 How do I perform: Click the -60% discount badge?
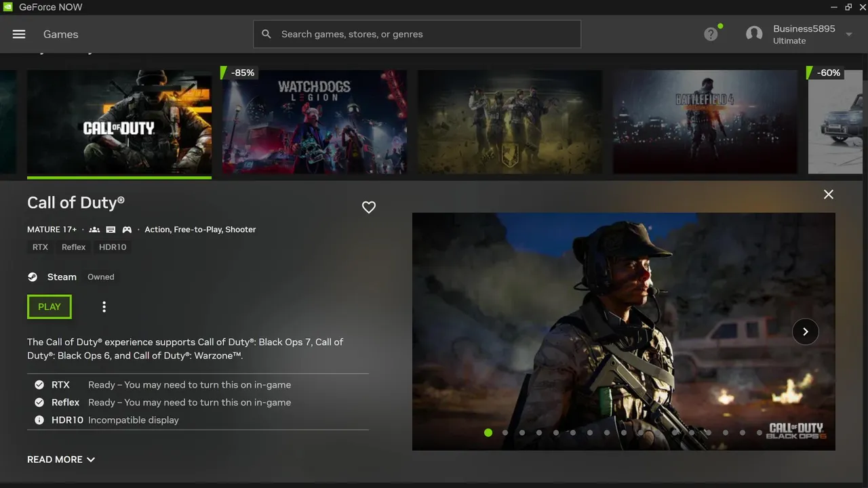825,73
